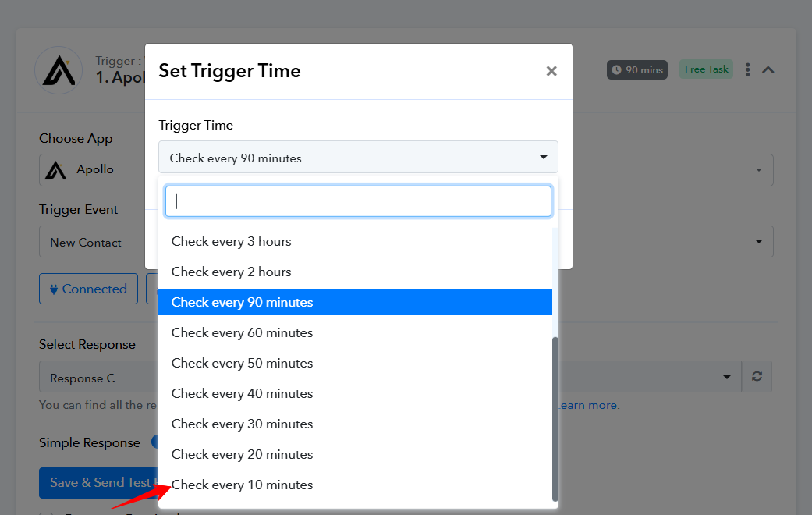Click the 90 mins clock badge
Image resolution: width=812 pixels, height=515 pixels.
637,70
